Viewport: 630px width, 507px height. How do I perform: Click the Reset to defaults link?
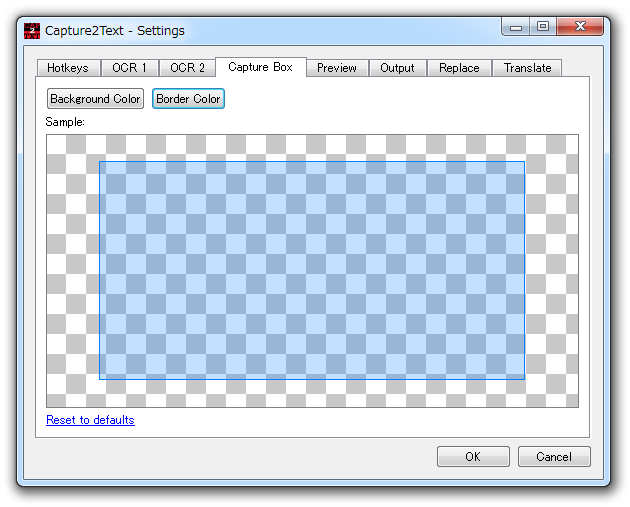pyautogui.click(x=90, y=420)
